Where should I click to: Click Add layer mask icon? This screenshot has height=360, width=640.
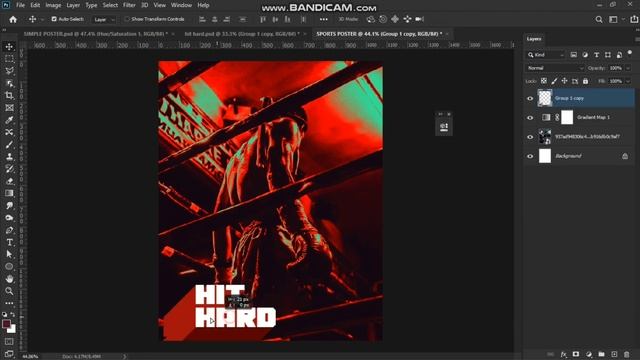coord(576,354)
